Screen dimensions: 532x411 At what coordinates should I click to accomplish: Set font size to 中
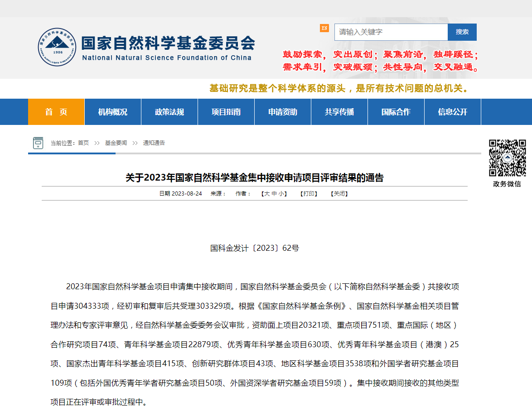(x=274, y=194)
